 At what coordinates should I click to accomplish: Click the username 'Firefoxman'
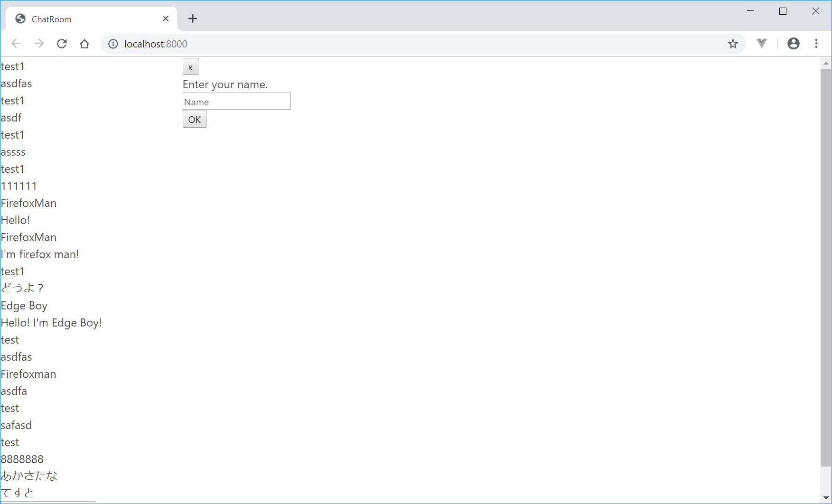pyautogui.click(x=28, y=374)
